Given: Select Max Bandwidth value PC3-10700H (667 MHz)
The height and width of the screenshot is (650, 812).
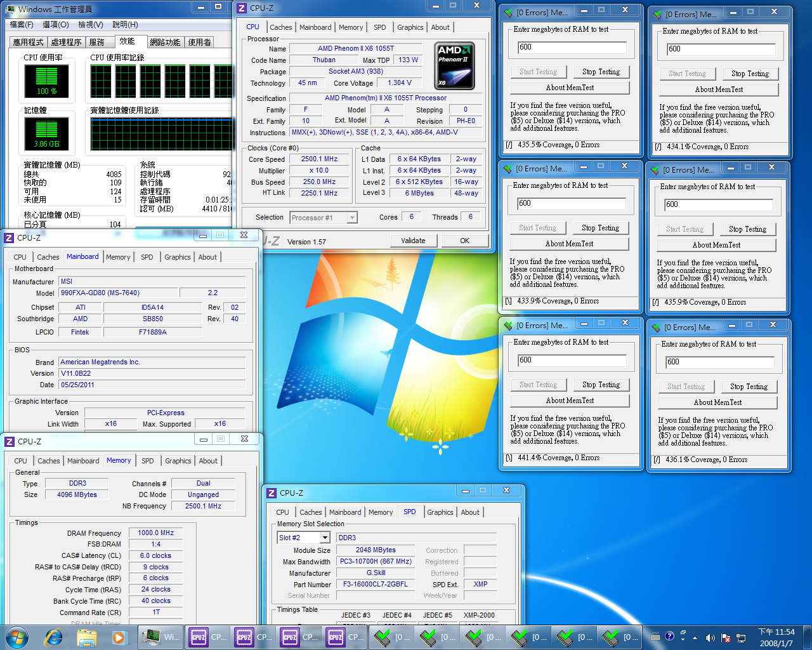Looking at the screenshot, I should coord(376,561).
